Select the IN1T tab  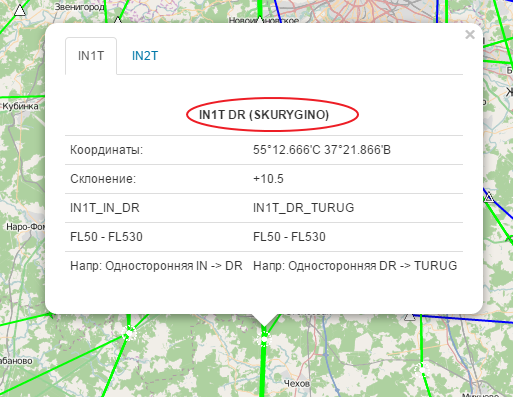(91, 56)
